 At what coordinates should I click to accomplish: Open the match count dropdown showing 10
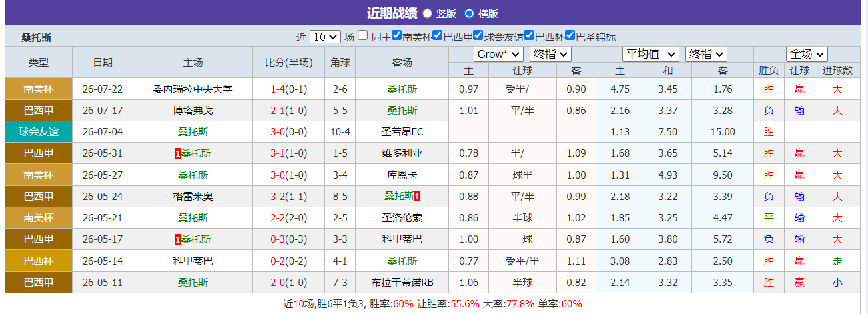point(325,37)
